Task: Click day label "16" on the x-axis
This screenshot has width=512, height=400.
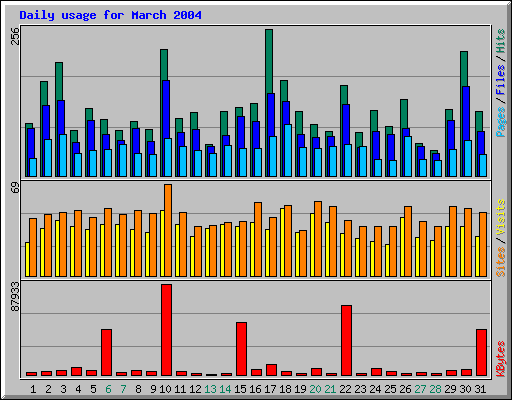Action: click(255, 389)
